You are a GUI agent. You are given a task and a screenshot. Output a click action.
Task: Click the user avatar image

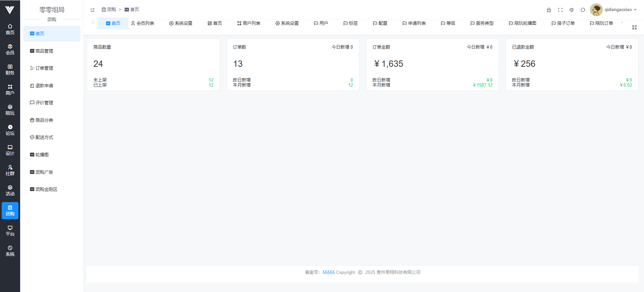(596, 10)
